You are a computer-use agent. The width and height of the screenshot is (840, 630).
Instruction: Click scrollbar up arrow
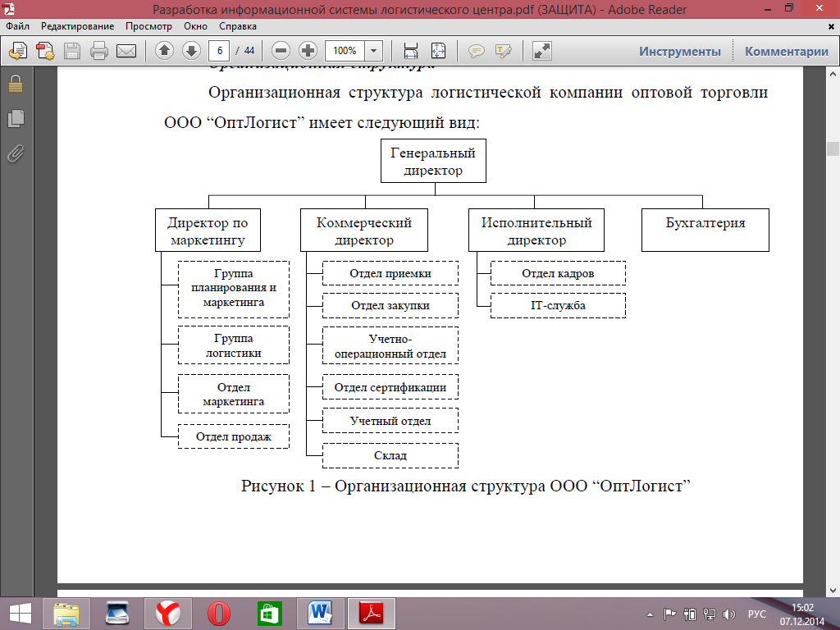pos(833,73)
